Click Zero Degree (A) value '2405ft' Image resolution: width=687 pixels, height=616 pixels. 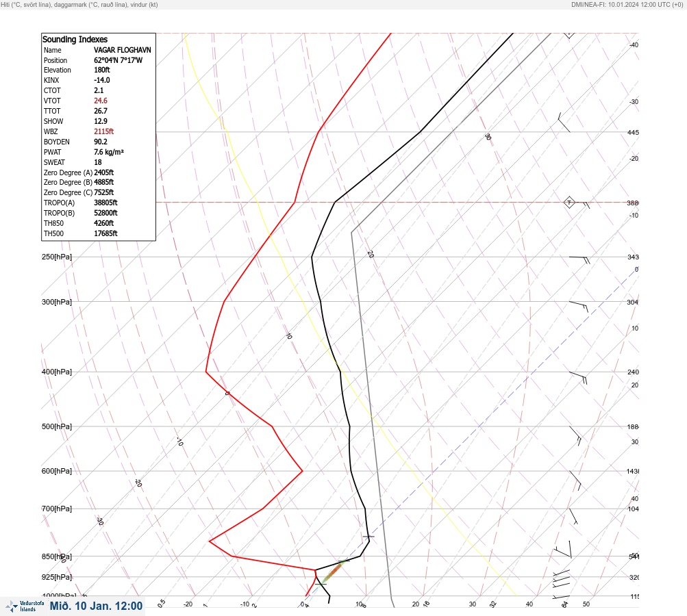click(103, 172)
